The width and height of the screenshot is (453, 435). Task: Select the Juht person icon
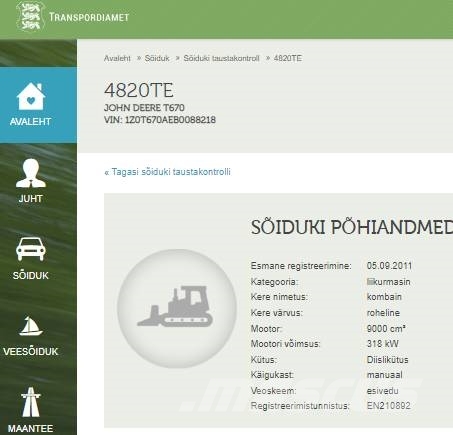click(31, 173)
